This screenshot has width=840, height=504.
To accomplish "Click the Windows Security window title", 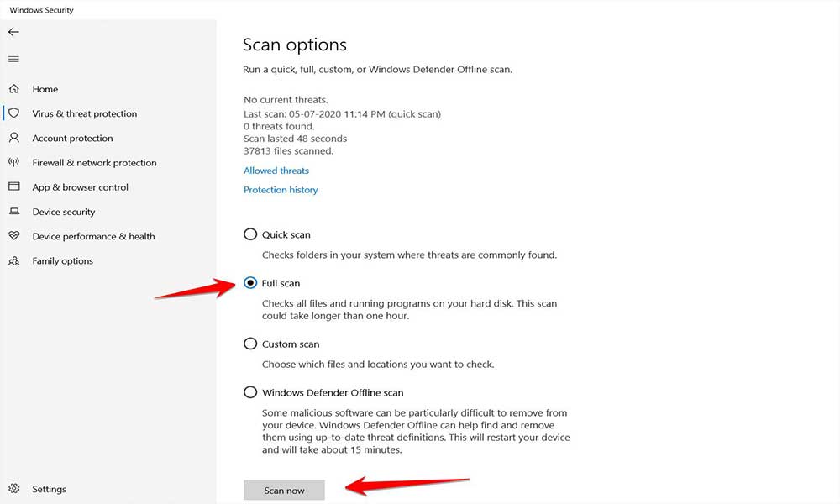I will point(42,9).
